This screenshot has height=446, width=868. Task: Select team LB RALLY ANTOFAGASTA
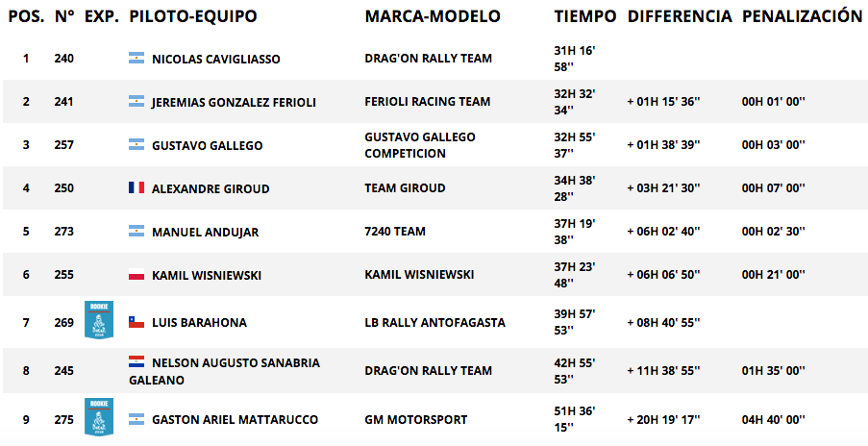point(435,323)
